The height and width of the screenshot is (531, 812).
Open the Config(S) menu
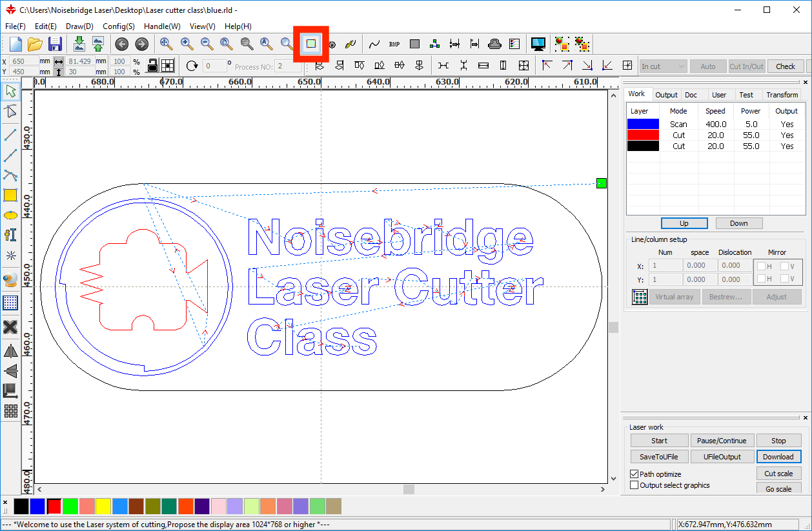click(118, 26)
